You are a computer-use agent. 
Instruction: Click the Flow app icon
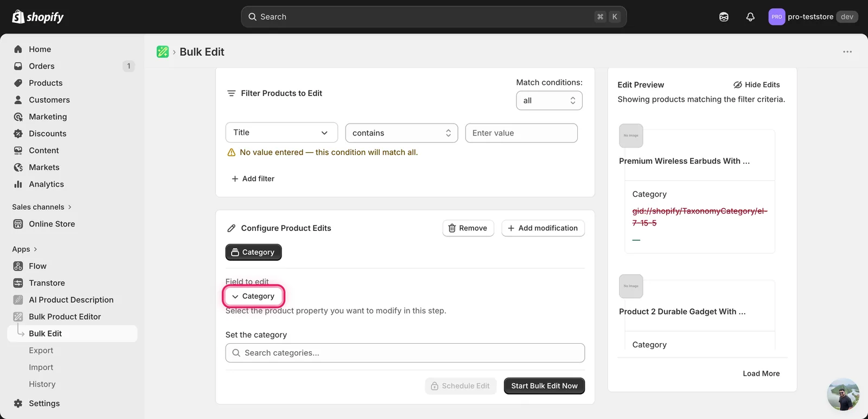tap(18, 266)
